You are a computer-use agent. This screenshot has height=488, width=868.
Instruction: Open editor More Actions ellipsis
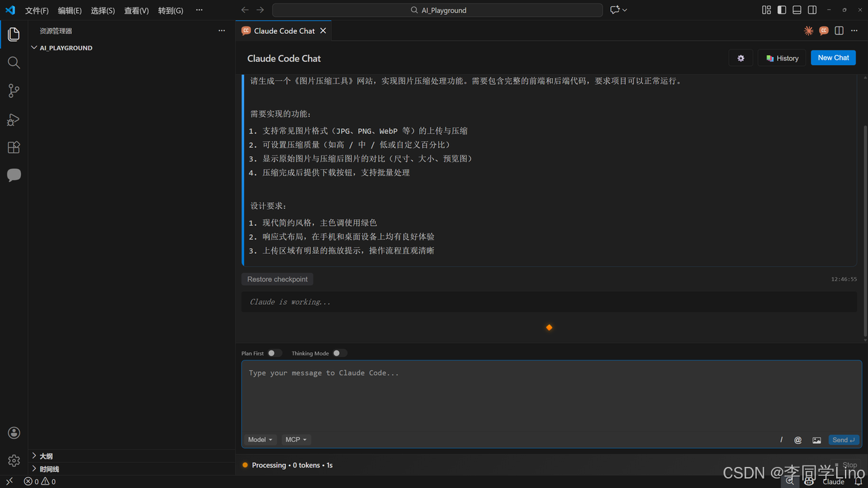pyautogui.click(x=854, y=31)
